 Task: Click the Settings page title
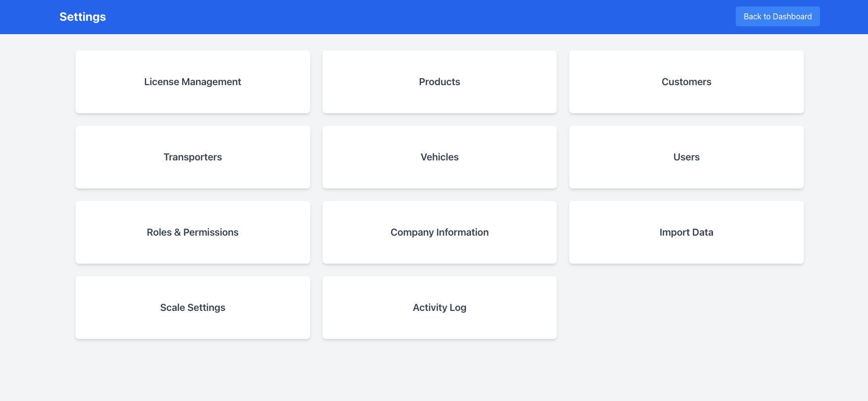83,17
